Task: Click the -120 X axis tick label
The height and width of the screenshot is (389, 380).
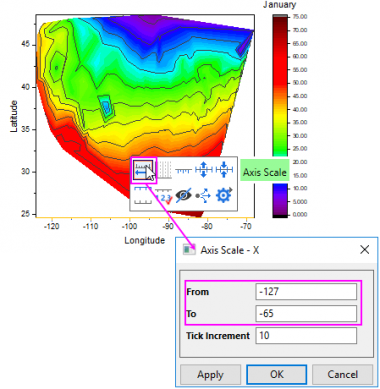Action: (x=52, y=226)
